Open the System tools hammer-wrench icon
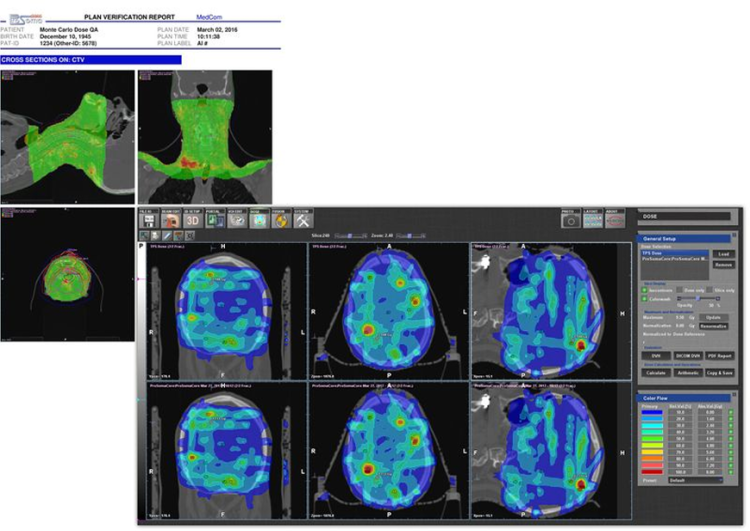Image resolution: width=750 pixels, height=531 pixels. tap(303, 221)
